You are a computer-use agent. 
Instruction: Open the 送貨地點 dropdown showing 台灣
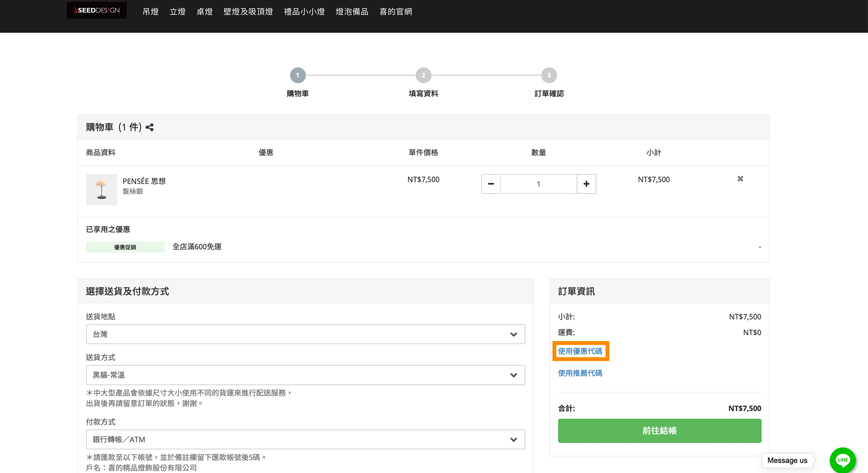coord(305,334)
